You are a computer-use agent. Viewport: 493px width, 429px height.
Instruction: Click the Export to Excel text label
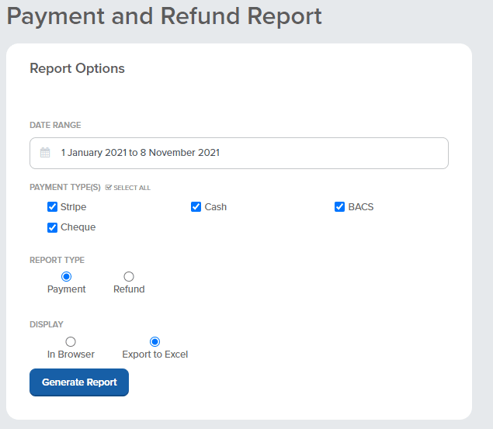point(155,354)
